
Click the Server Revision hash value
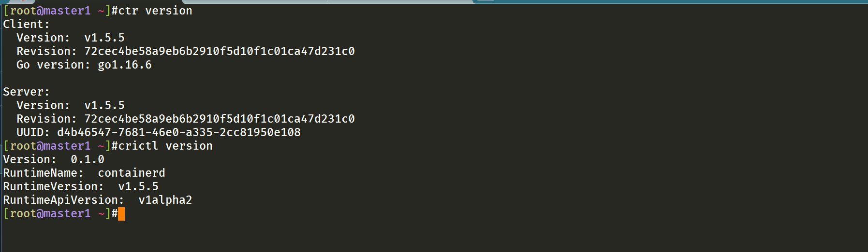pyautogui.click(x=220, y=119)
